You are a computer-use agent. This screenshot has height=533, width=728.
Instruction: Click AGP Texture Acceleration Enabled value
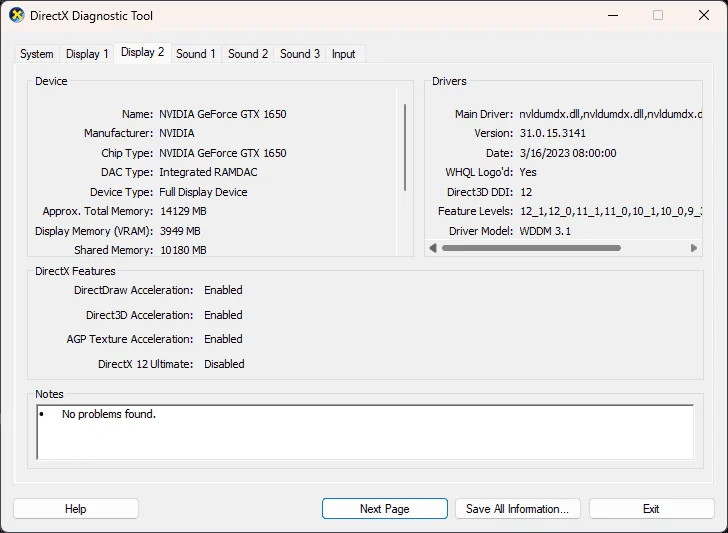(x=223, y=339)
